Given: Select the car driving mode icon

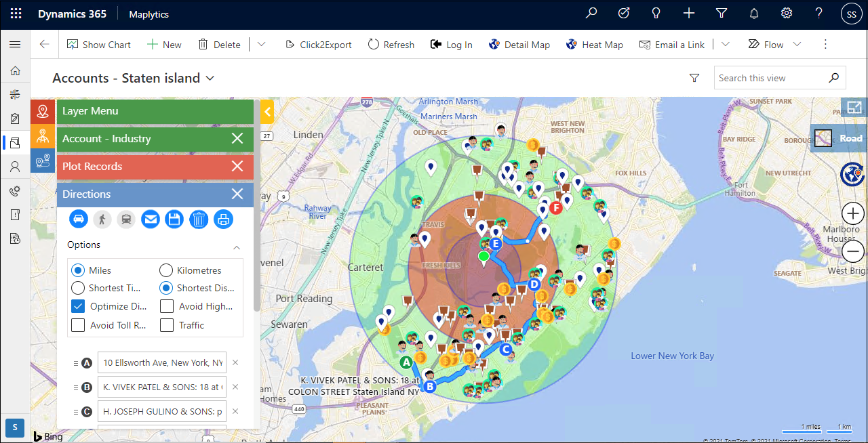Looking at the screenshot, I should coord(79,219).
